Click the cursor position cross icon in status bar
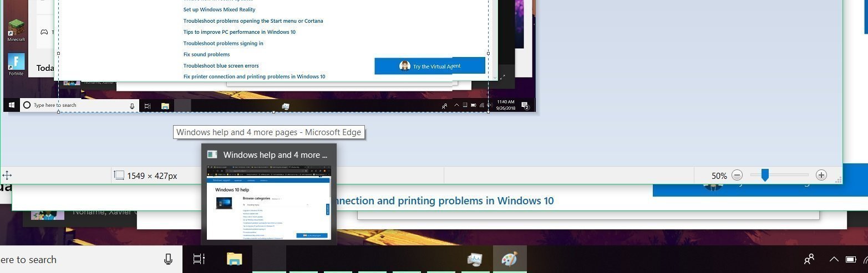This screenshot has width=868, height=273. click(x=7, y=176)
